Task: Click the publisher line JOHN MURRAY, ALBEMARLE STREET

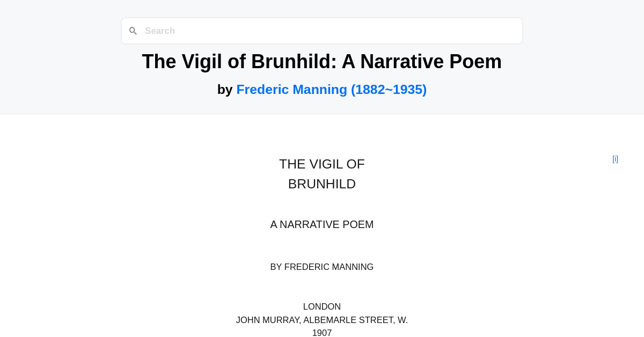Action: point(321,319)
